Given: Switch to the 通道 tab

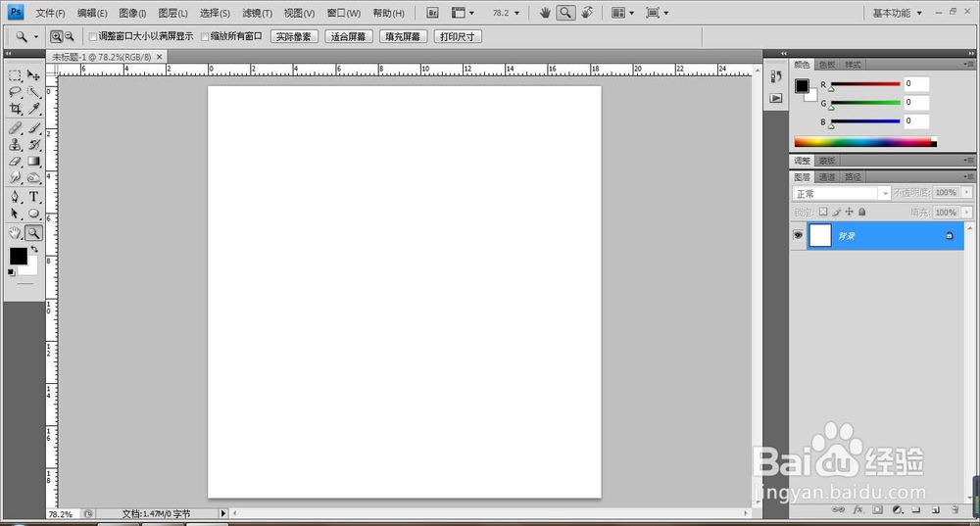Looking at the screenshot, I should [x=827, y=176].
